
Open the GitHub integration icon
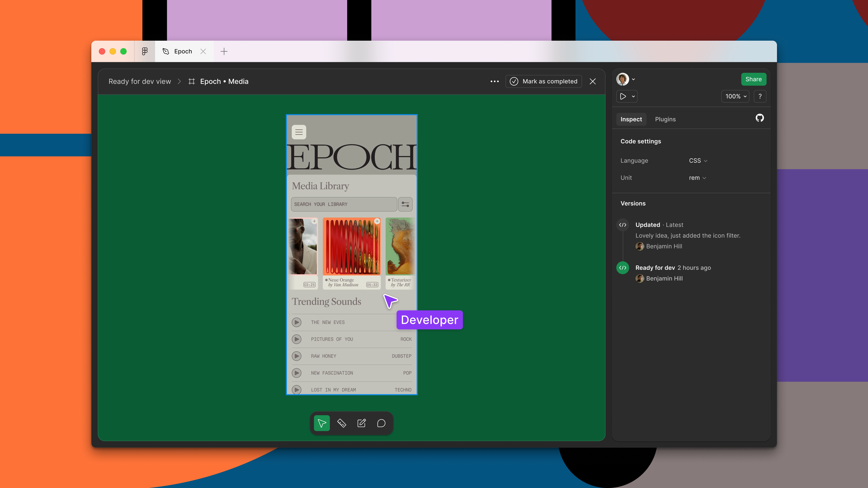(x=759, y=118)
